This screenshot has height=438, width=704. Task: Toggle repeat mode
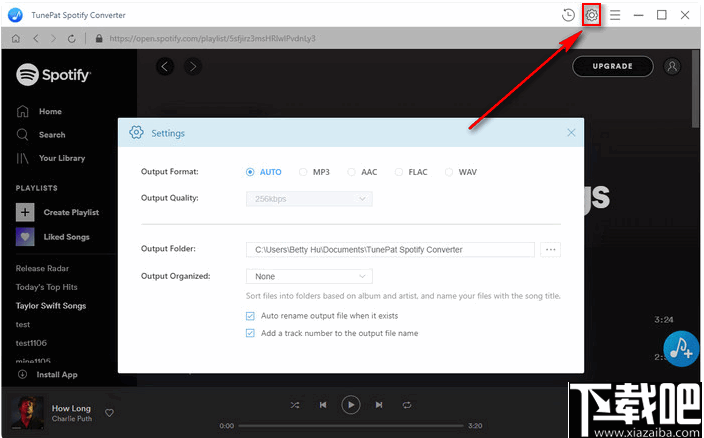[407, 405]
